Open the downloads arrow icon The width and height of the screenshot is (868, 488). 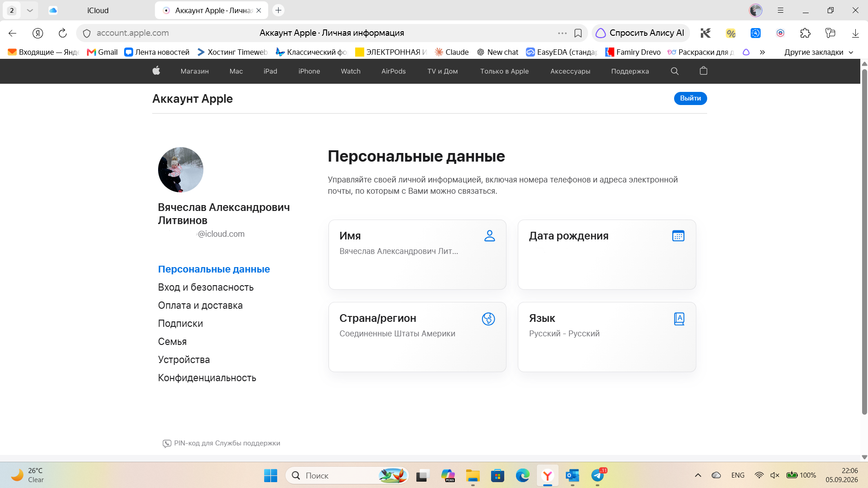click(x=855, y=33)
